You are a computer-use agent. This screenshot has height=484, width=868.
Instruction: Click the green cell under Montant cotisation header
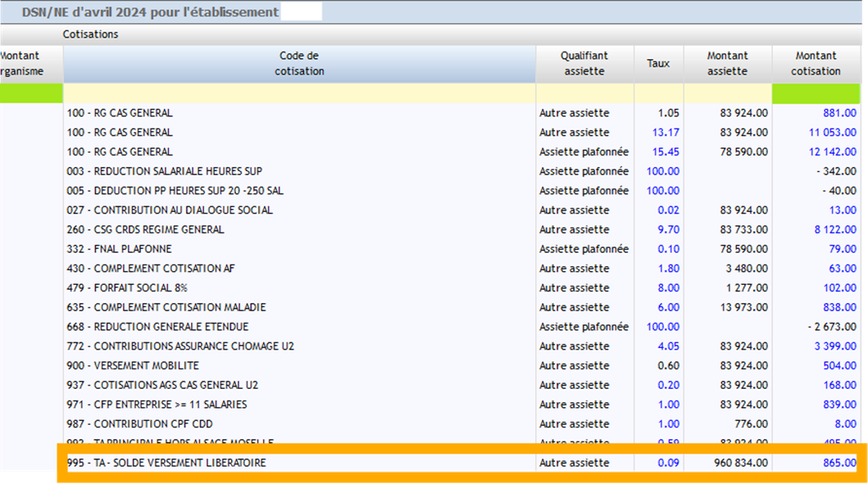click(816, 93)
